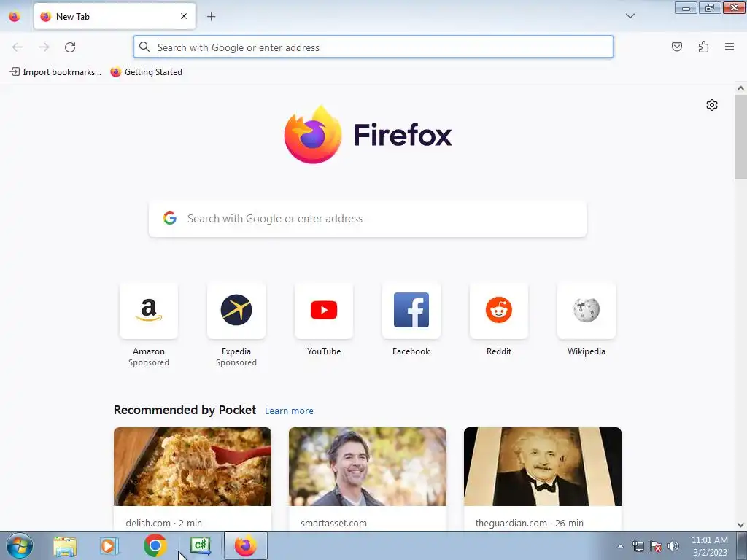The width and height of the screenshot is (747, 560).
Task: Focus the address bar at top
Action: click(x=373, y=47)
